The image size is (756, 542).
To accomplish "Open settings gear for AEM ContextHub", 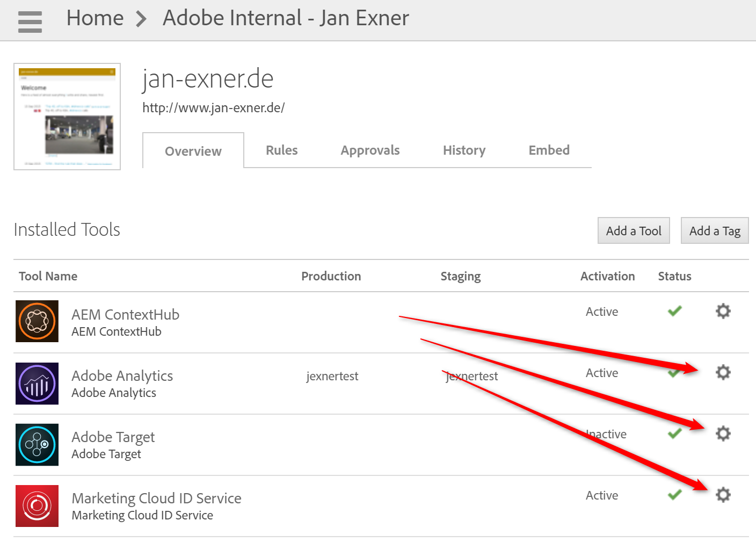I will point(723,311).
